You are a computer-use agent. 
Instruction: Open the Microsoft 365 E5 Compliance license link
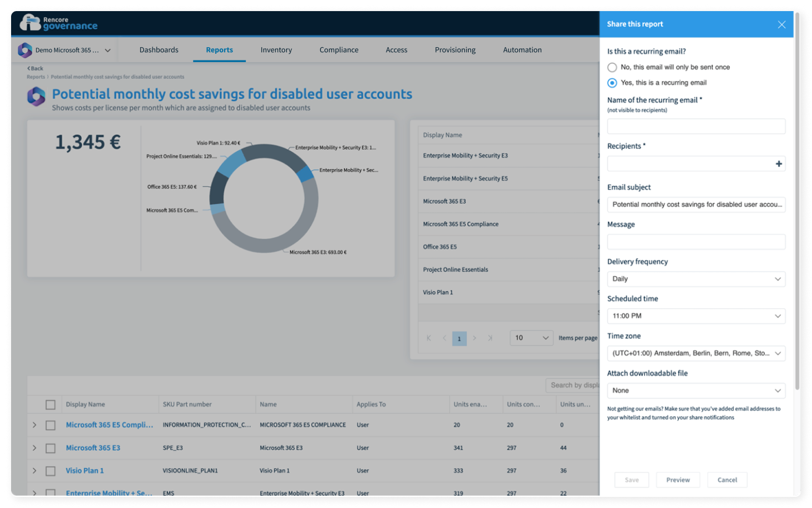tap(109, 425)
